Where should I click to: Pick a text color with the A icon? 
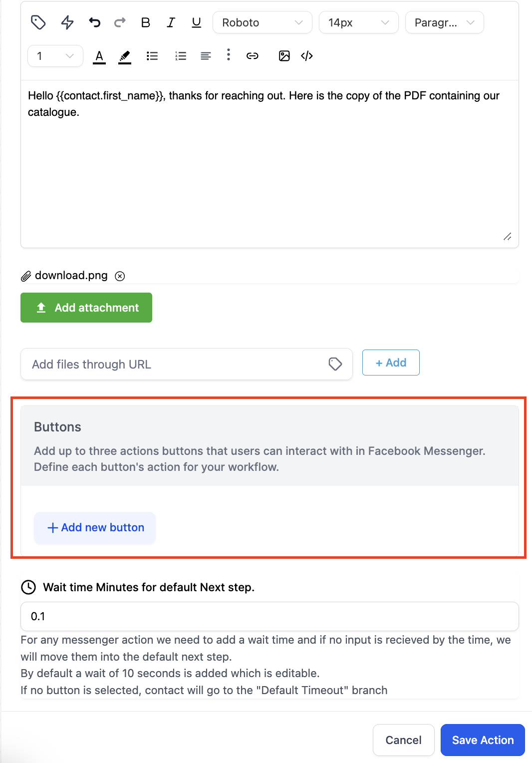[99, 56]
